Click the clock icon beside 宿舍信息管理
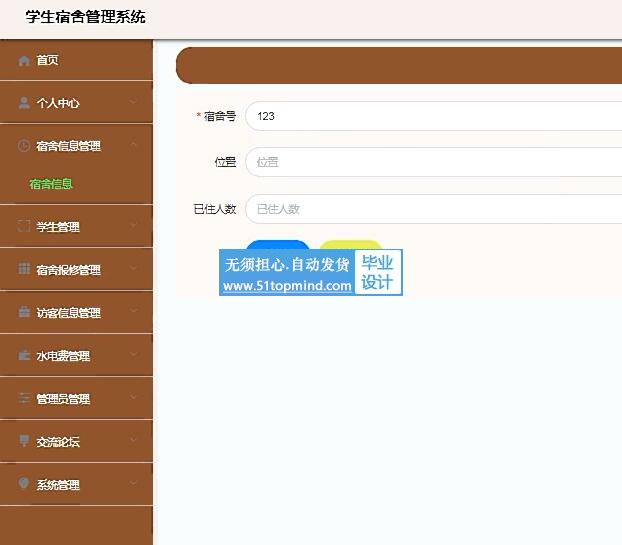 tap(24, 146)
